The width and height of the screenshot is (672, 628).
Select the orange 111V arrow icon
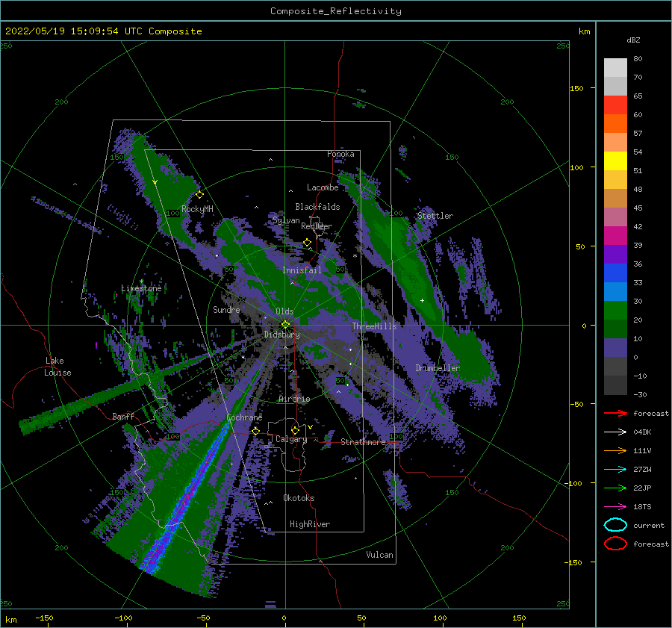point(615,450)
